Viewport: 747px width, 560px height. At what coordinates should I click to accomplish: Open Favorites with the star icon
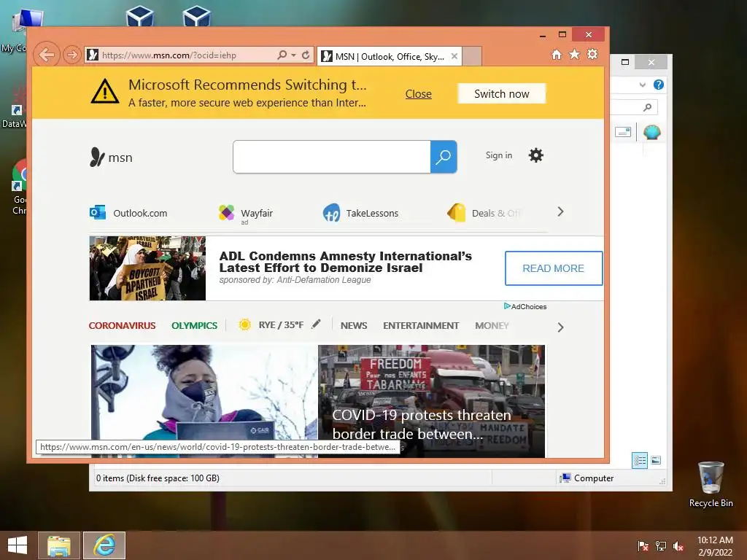(575, 54)
